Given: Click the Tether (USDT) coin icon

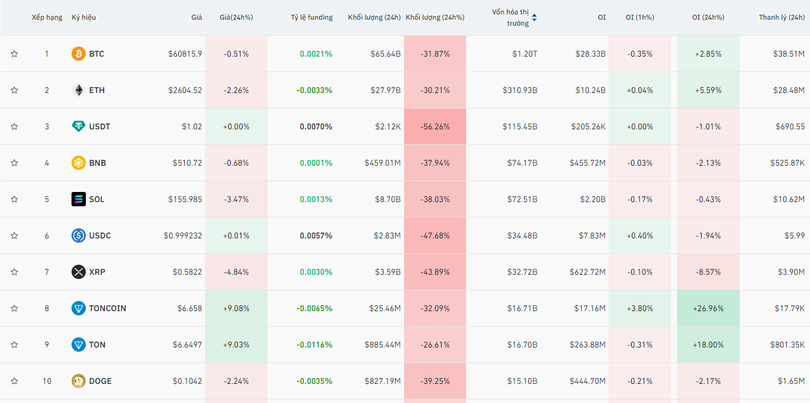Looking at the screenshot, I should pyautogui.click(x=78, y=127).
